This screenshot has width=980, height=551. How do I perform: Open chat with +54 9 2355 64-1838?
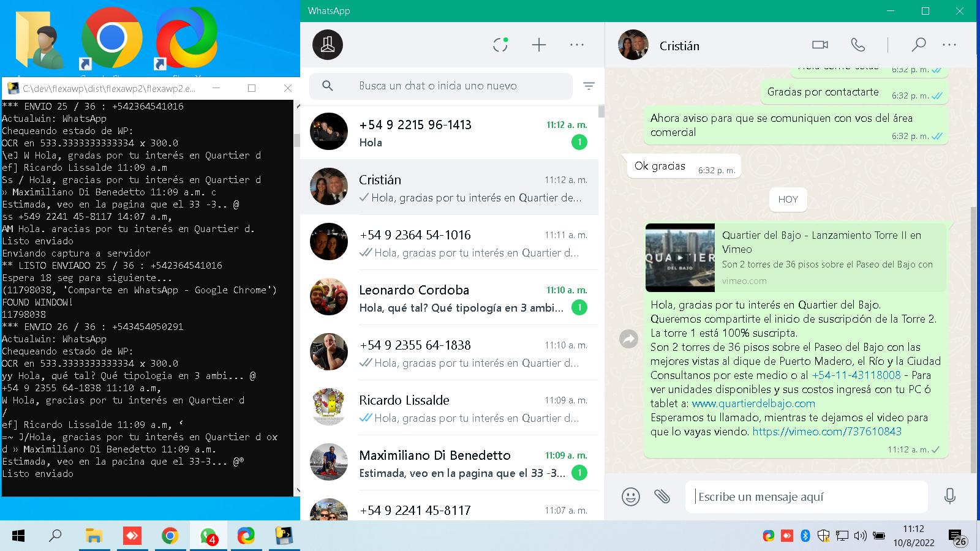tap(449, 353)
